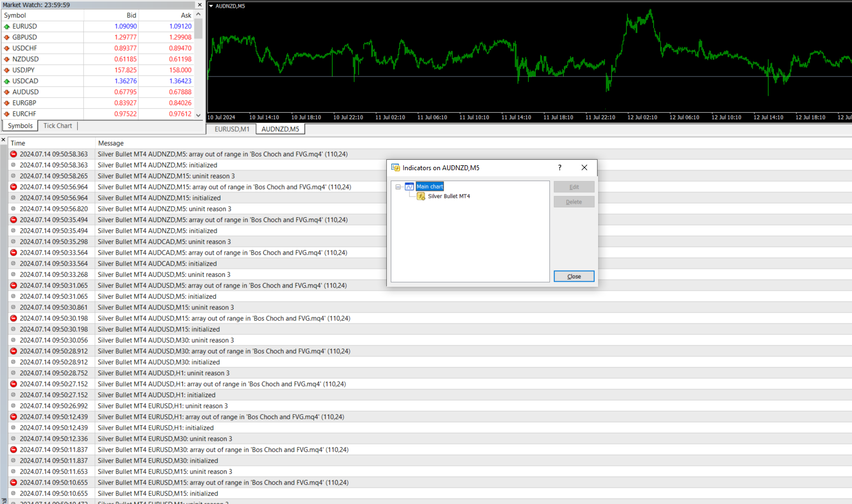Click error icon on 09:50:27.152 error row

(x=14, y=384)
